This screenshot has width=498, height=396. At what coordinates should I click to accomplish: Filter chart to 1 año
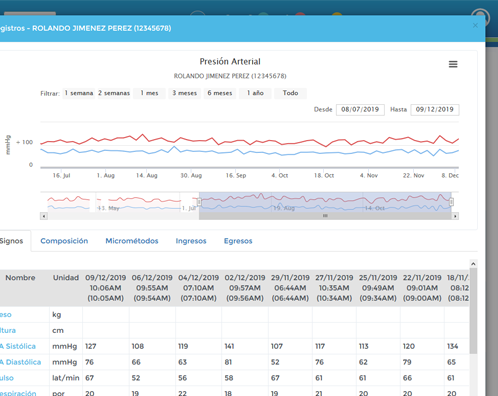pyautogui.click(x=255, y=93)
